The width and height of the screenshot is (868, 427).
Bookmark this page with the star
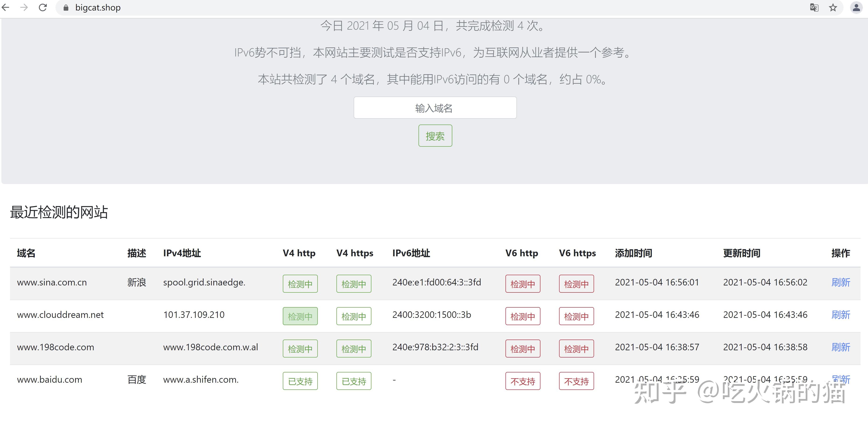[x=833, y=7]
